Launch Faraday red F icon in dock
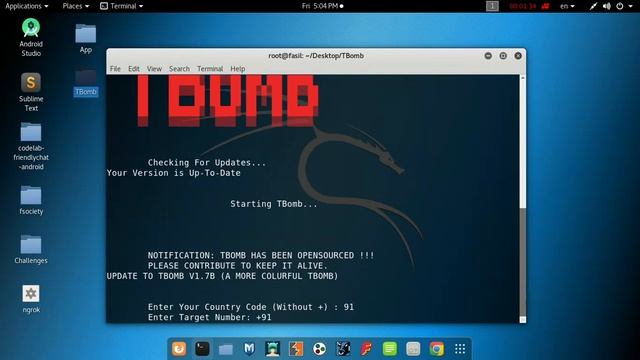 coord(366,349)
